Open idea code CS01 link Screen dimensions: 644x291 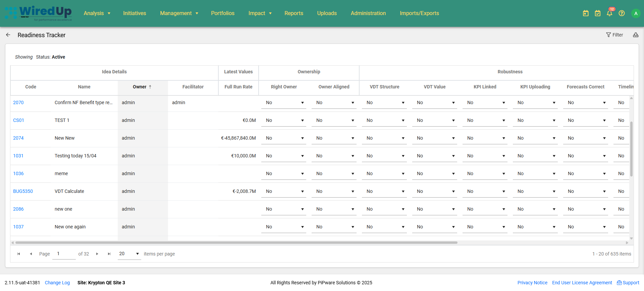point(18,120)
